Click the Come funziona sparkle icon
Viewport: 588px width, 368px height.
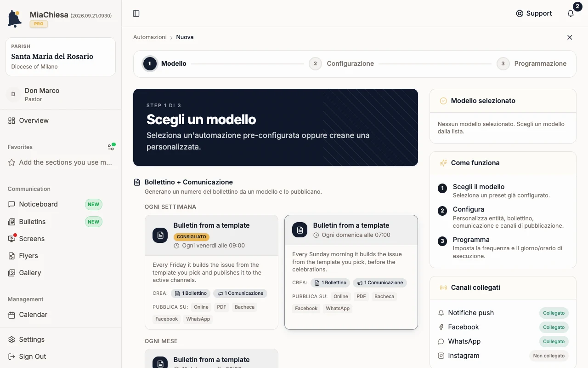[x=443, y=163]
